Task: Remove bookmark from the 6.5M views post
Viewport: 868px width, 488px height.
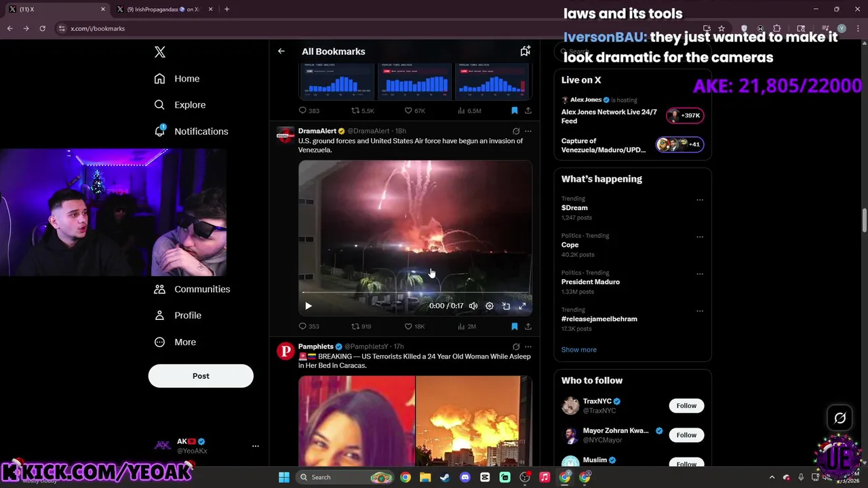Action: [515, 110]
